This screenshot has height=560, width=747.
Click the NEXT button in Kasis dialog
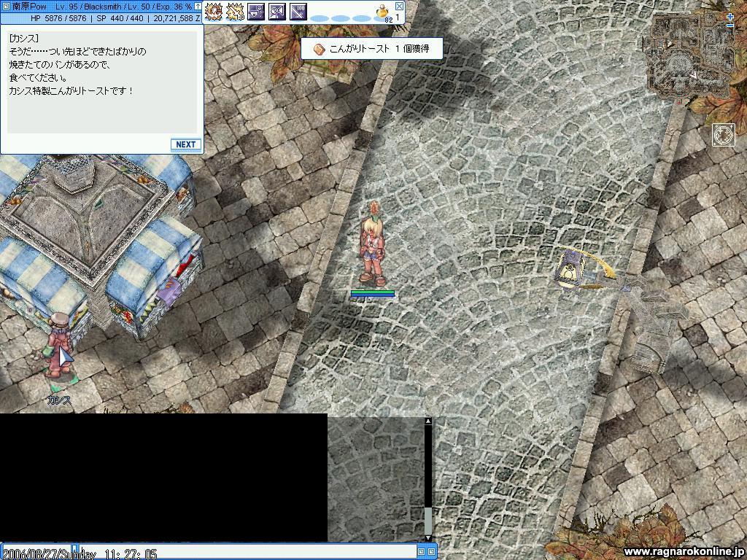(186, 144)
